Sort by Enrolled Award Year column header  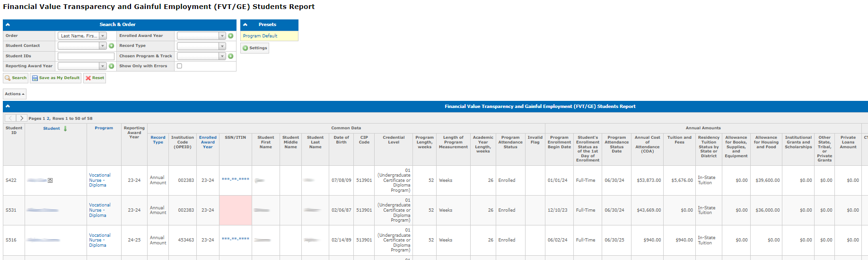[x=208, y=143]
